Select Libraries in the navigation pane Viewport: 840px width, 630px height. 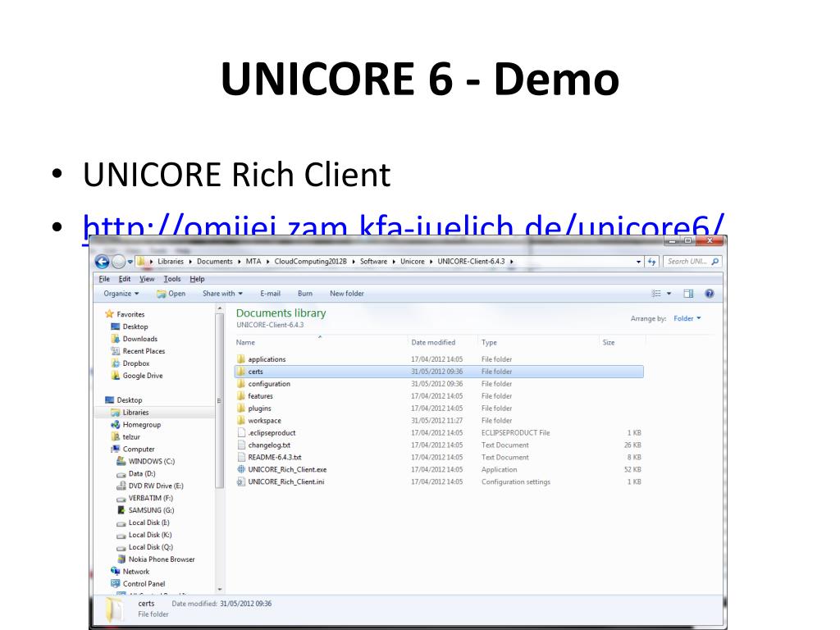pos(135,413)
